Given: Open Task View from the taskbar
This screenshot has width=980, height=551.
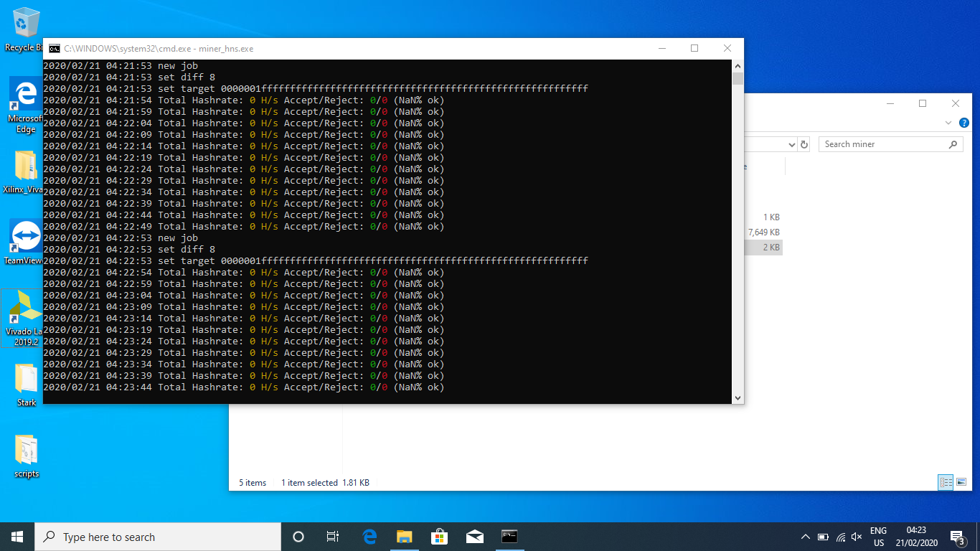Looking at the screenshot, I should 333,537.
